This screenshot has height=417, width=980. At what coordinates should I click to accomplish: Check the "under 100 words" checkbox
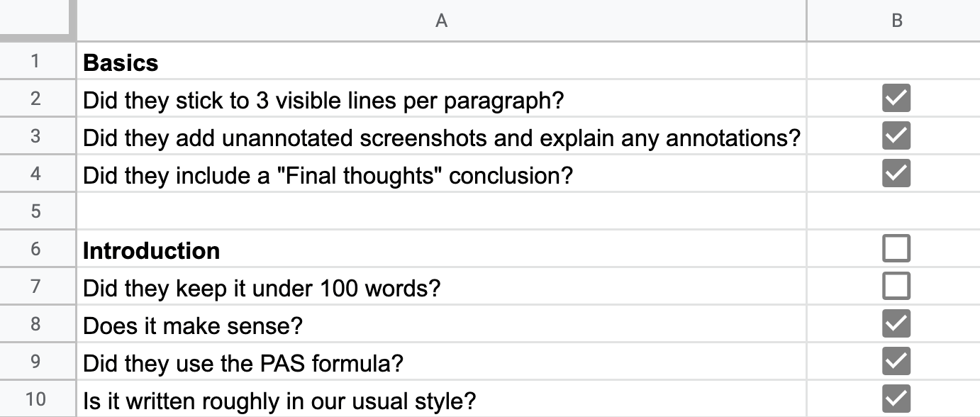[896, 287]
